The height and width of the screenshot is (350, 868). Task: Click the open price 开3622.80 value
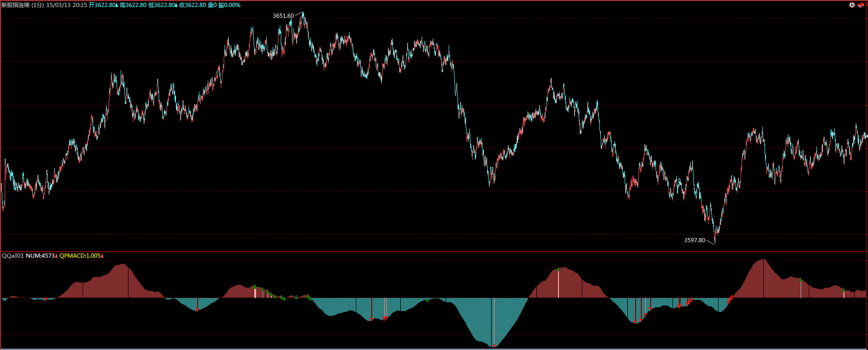[103, 5]
